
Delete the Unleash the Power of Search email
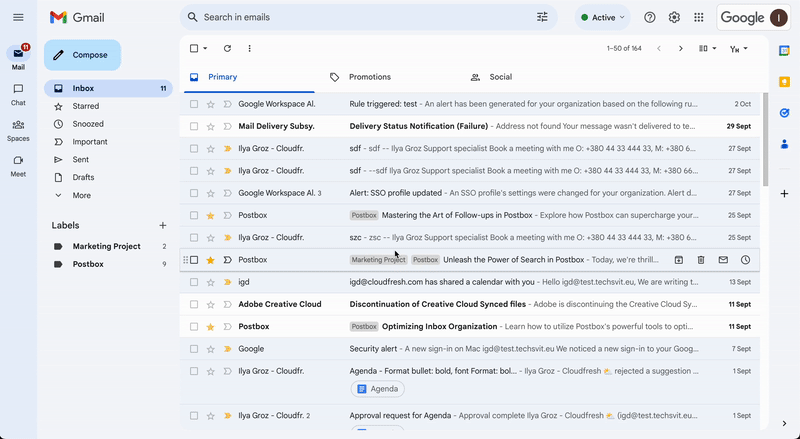click(x=701, y=260)
